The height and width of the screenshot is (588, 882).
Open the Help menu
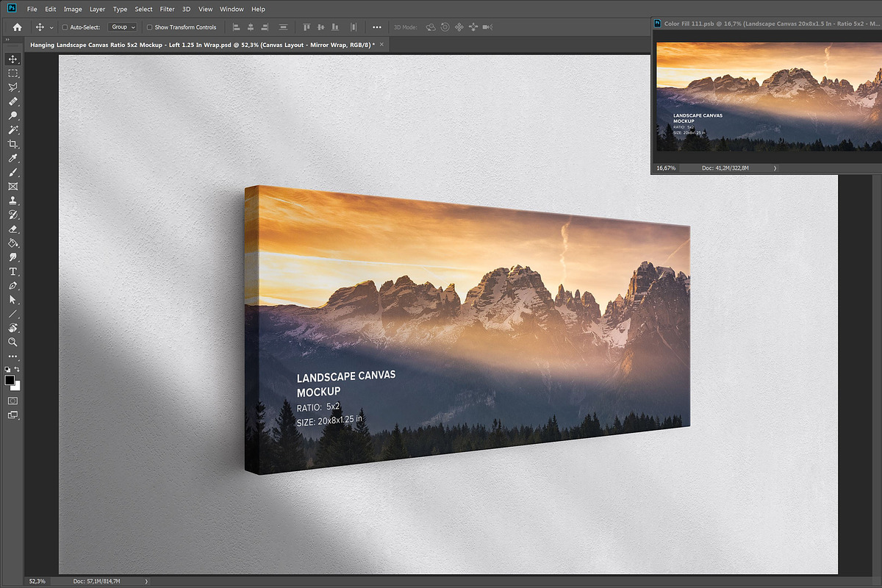[258, 10]
